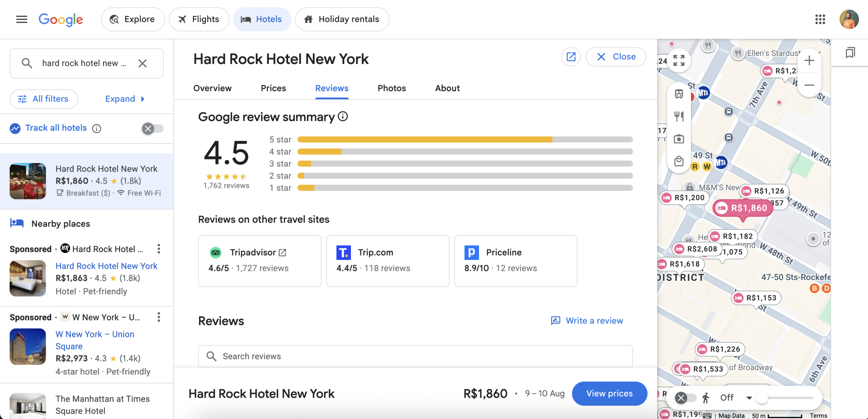Filter reviews by 4 star bar
The width and height of the screenshot is (868, 419).
pyautogui.click(x=465, y=152)
